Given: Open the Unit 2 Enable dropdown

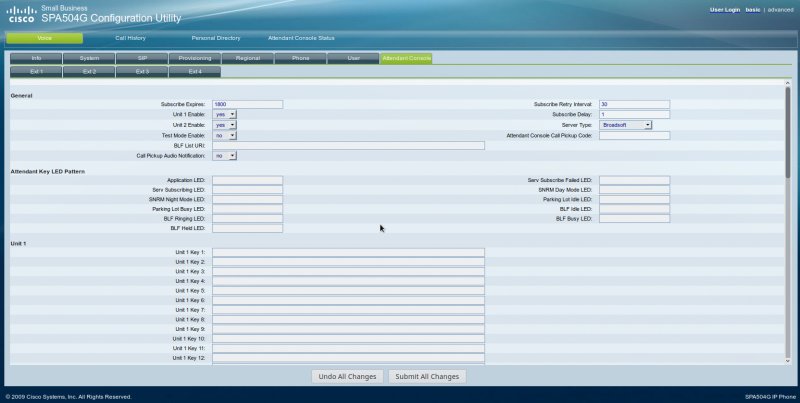Looking at the screenshot, I should point(225,125).
